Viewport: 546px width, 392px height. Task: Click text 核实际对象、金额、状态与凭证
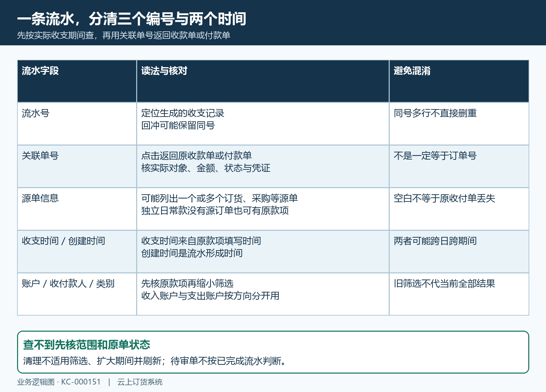point(206,168)
